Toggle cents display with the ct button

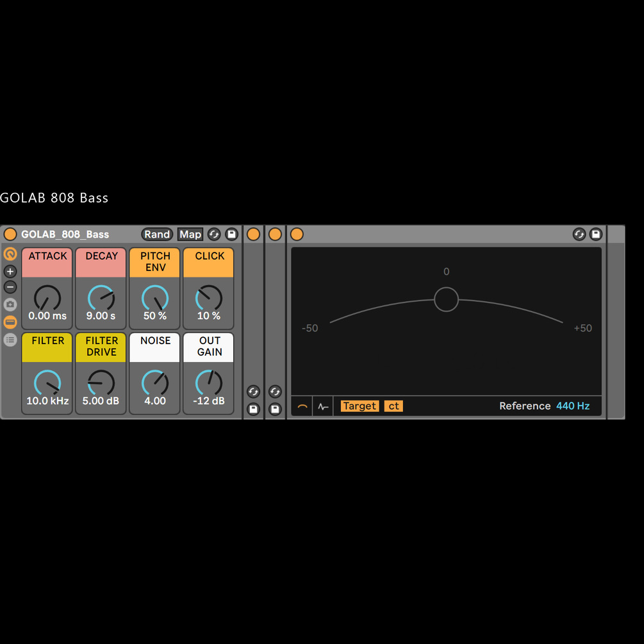[393, 406]
